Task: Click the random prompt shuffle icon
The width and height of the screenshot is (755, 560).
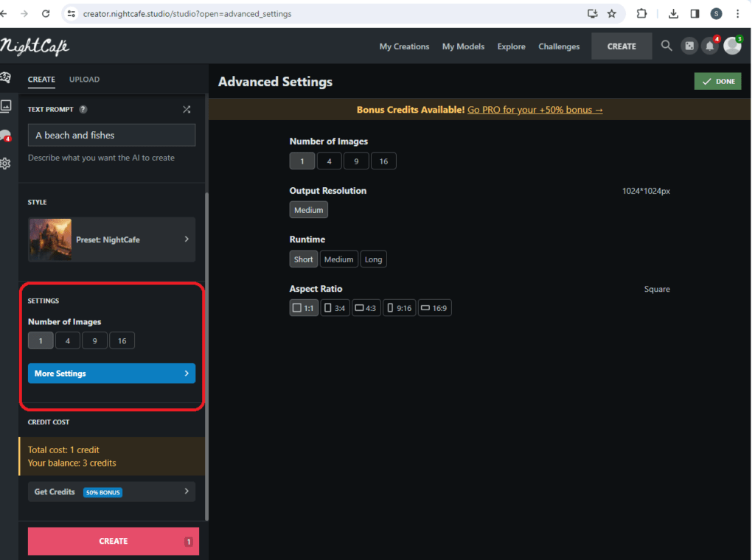Action: [x=187, y=109]
